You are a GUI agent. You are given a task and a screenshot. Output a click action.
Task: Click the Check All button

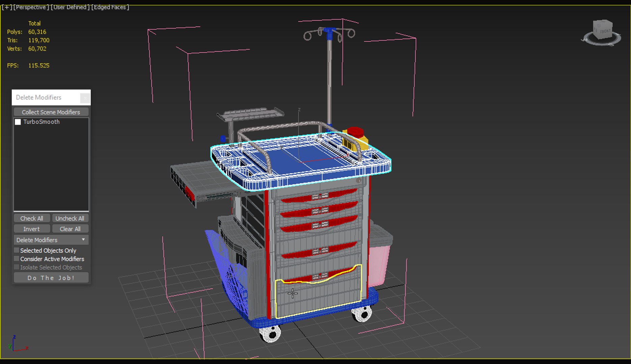pyautogui.click(x=32, y=218)
